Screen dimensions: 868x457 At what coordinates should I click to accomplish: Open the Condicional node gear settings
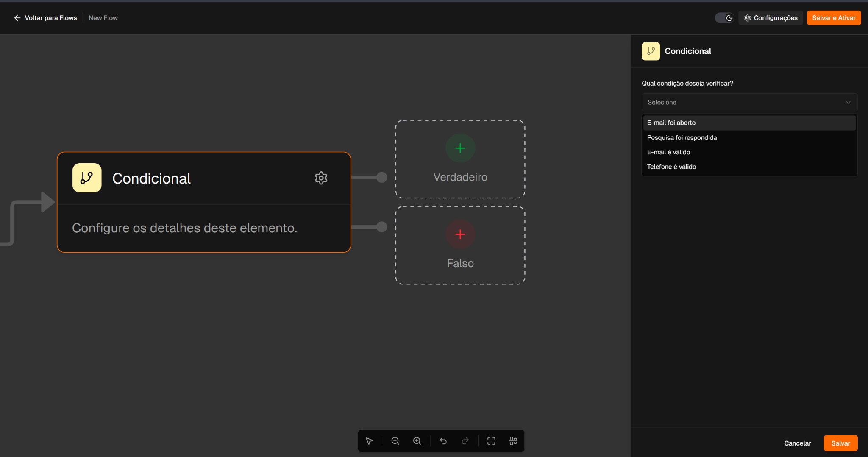[x=321, y=178]
